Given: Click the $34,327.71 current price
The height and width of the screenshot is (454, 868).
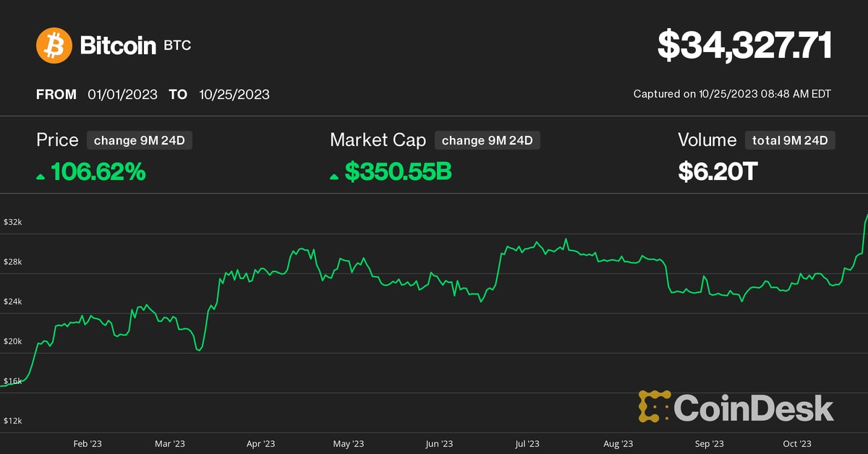Looking at the screenshot, I should 745,45.
